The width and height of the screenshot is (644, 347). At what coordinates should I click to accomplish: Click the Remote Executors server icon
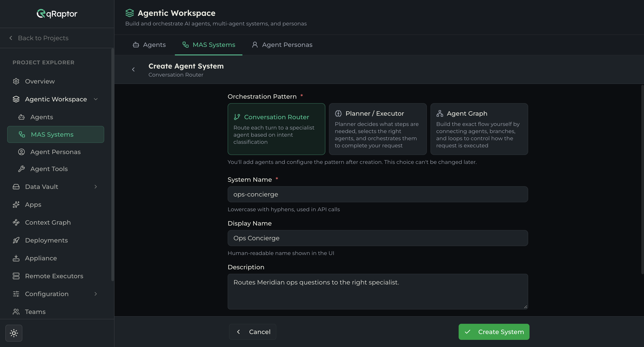coord(16,276)
